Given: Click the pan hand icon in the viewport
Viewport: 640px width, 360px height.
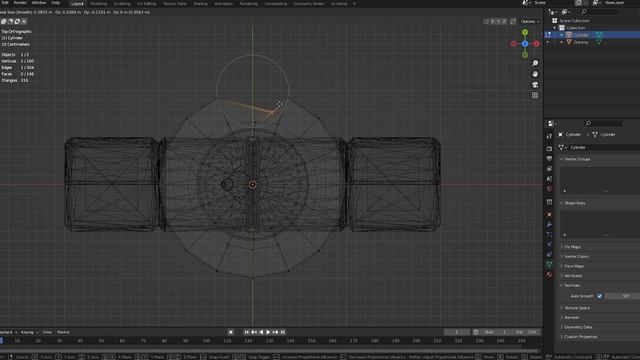Looking at the screenshot, I should (x=535, y=74).
